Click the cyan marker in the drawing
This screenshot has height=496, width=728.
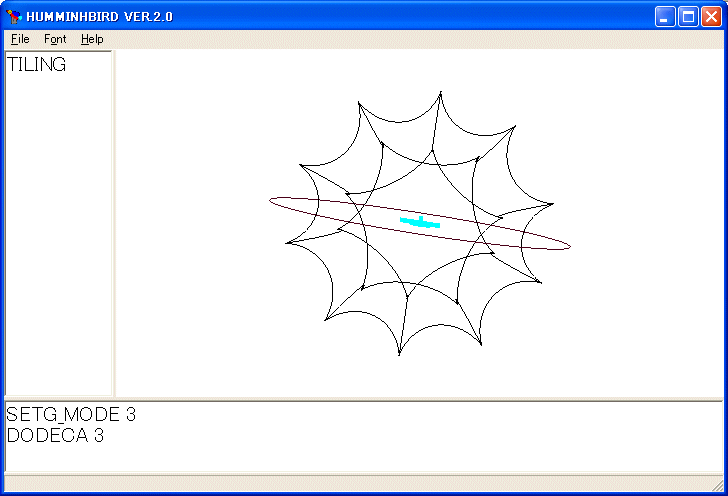tap(420, 222)
